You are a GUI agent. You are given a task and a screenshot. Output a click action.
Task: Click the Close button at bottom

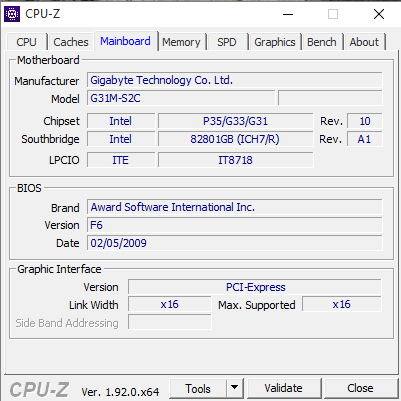pyautogui.click(x=360, y=388)
